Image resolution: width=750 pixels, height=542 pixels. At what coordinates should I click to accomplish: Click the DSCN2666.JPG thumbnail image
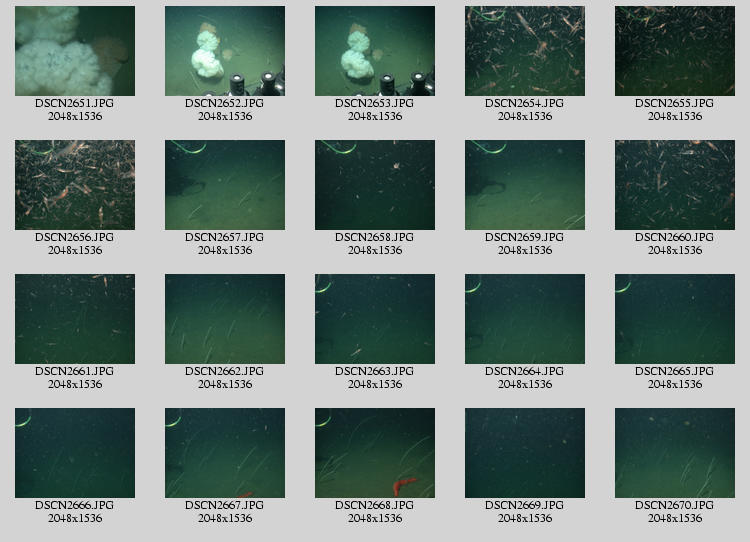coord(75,453)
